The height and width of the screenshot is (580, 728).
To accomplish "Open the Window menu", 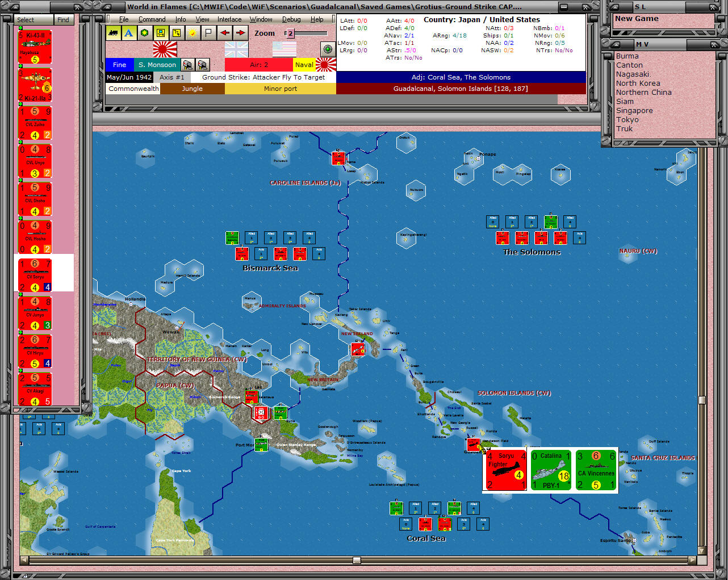I will point(261,19).
